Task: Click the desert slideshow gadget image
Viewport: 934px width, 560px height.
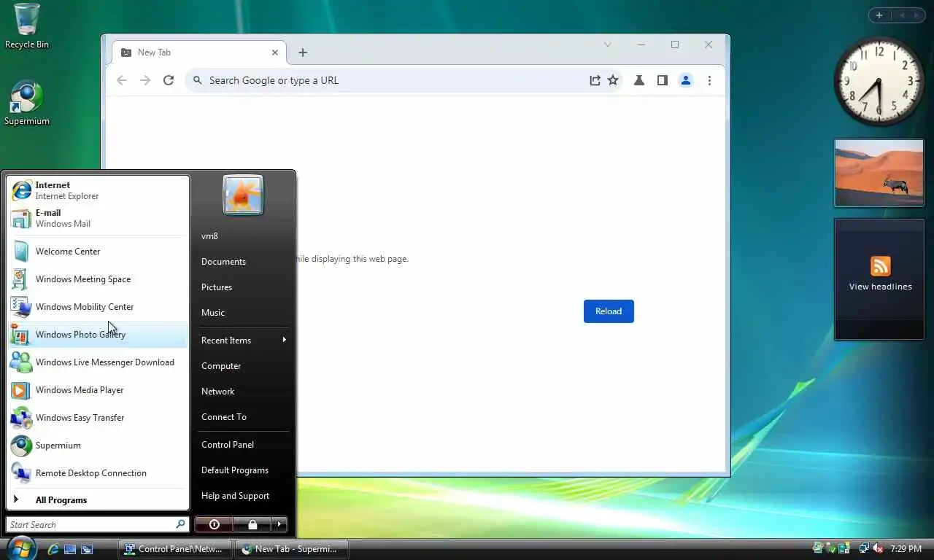Action: tap(879, 173)
